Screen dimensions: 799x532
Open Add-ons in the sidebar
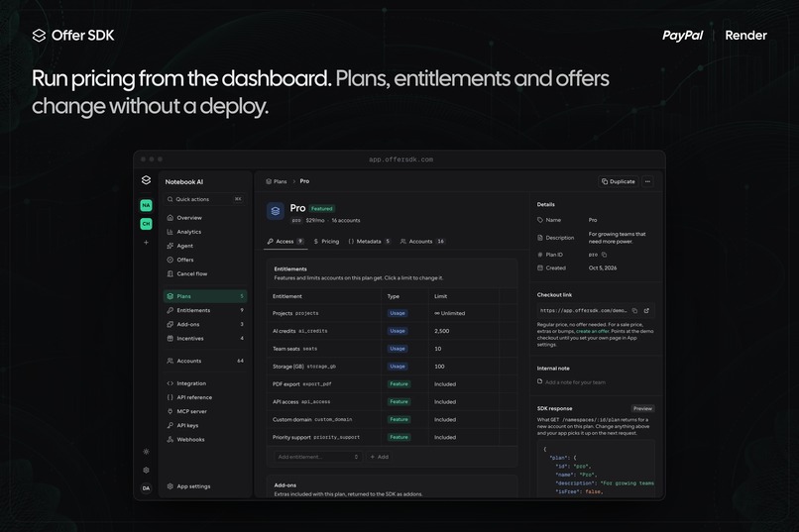[x=205, y=324]
